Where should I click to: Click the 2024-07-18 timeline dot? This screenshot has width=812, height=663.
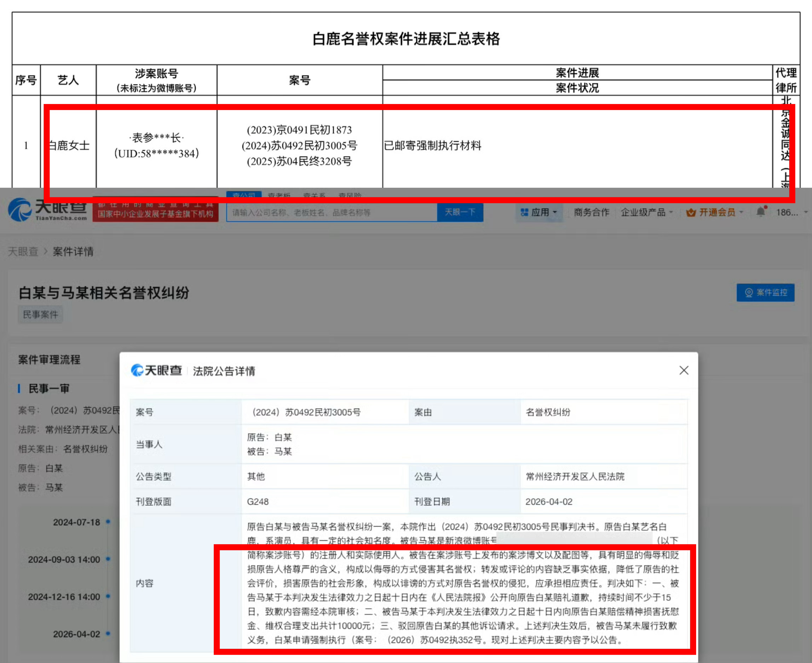click(108, 522)
